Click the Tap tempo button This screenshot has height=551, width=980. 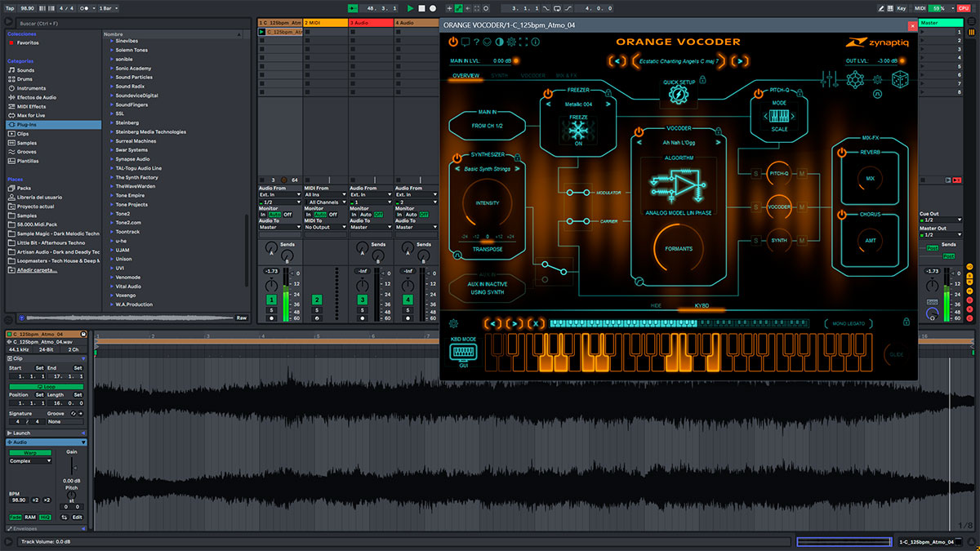click(10, 8)
